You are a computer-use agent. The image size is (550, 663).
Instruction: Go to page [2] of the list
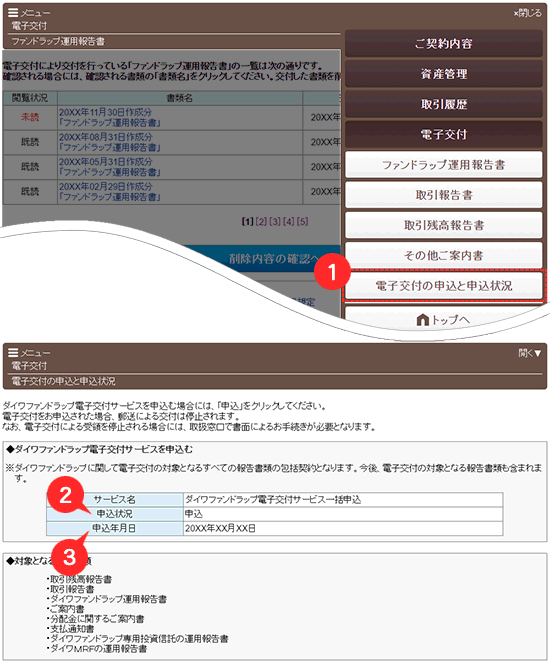[261, 222]
